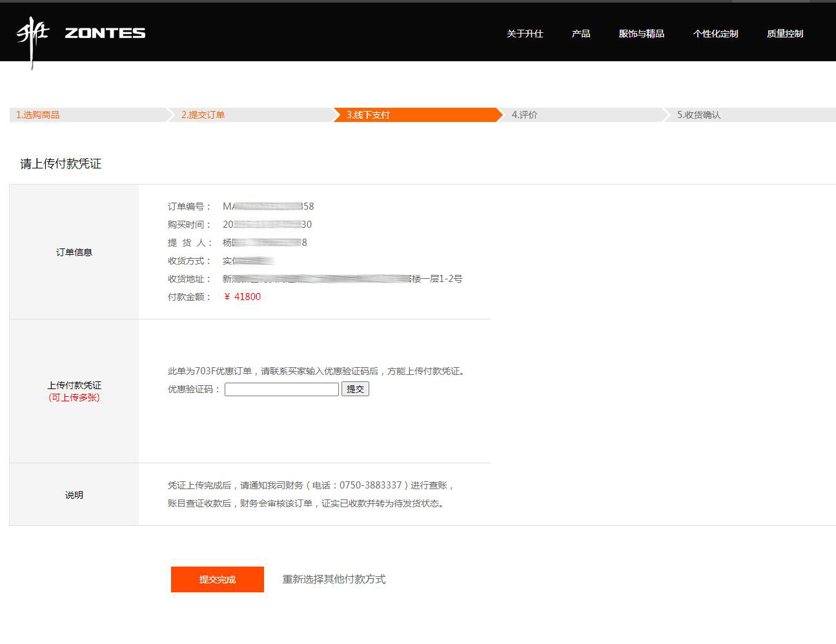
Task: Click the 订单信息 section label
Action: tap(74, 252)
